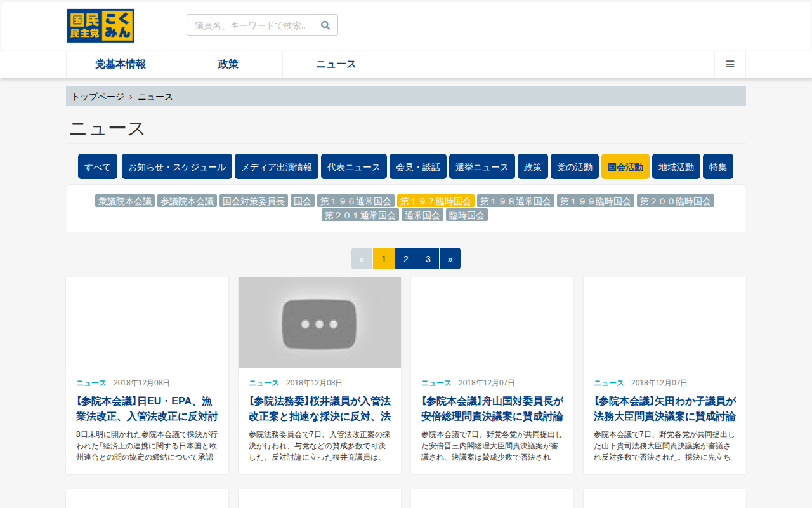Screen dimensions: 812x508
Task: Filter by the 国会 tag
Action: tap(303, 201)
